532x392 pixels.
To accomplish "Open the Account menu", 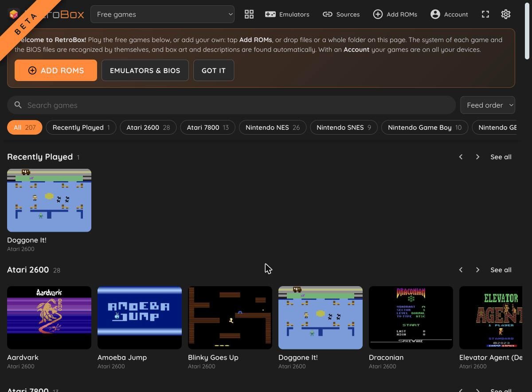I will 449,14.
